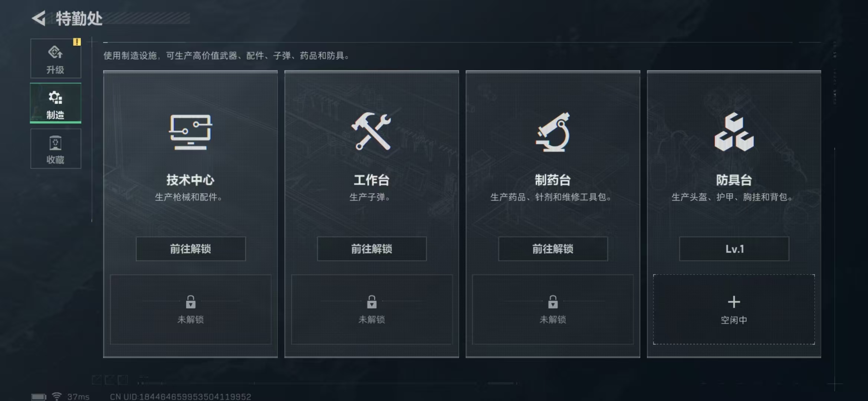Tap 前往解锁 under 工作台
Screen dimensions: 868x401
[372, 249]
